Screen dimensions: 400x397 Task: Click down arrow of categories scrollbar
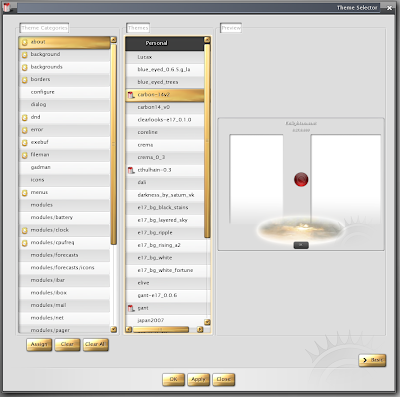tap(113, 329)
